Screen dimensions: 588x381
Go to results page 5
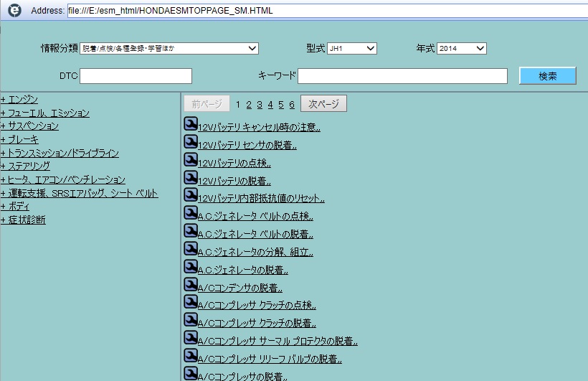tap(281, 105)
